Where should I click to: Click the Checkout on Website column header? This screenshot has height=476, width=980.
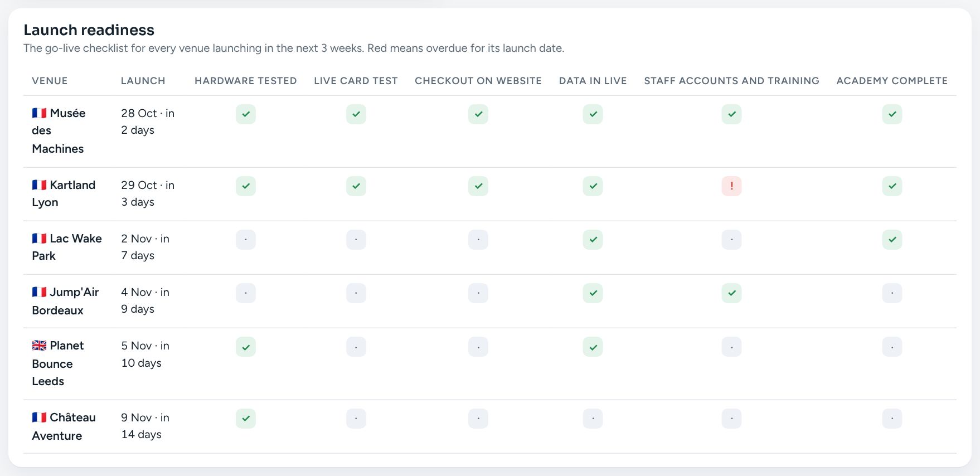point(478,81)
